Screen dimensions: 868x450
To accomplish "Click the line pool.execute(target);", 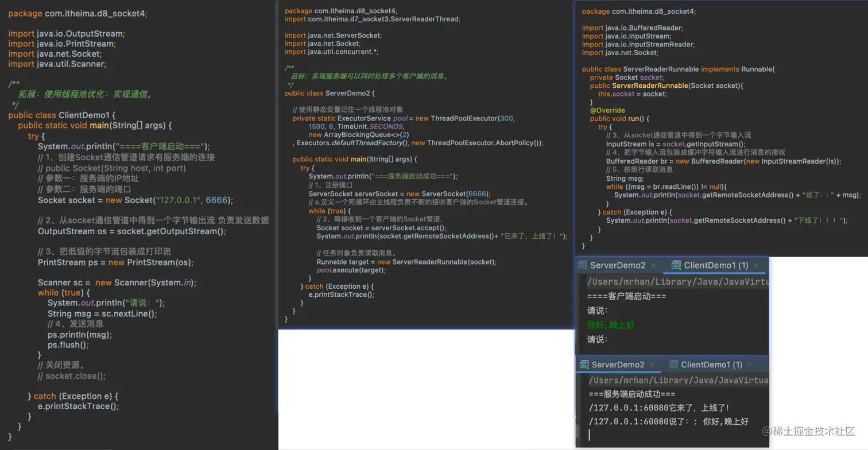I will coord(351,270).
